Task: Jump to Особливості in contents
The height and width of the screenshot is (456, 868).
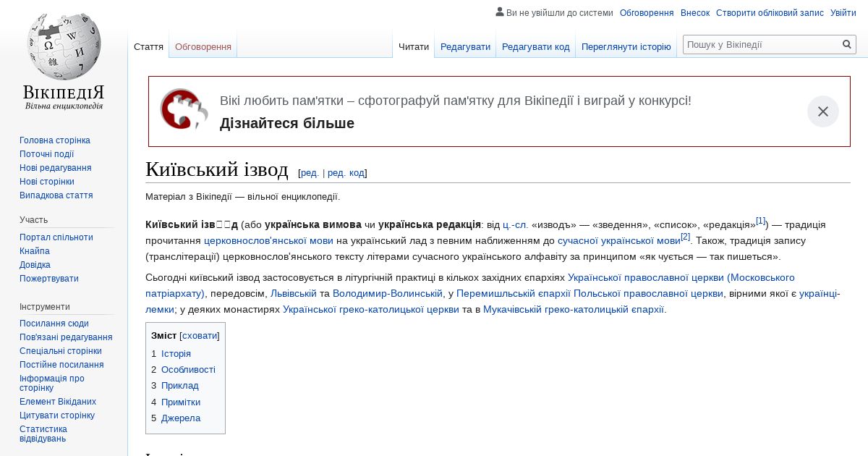Action: [x=188, y=369]
